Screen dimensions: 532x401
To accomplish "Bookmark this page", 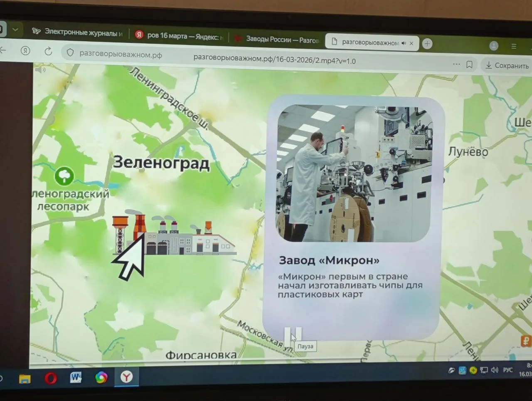I will (469, 64).
